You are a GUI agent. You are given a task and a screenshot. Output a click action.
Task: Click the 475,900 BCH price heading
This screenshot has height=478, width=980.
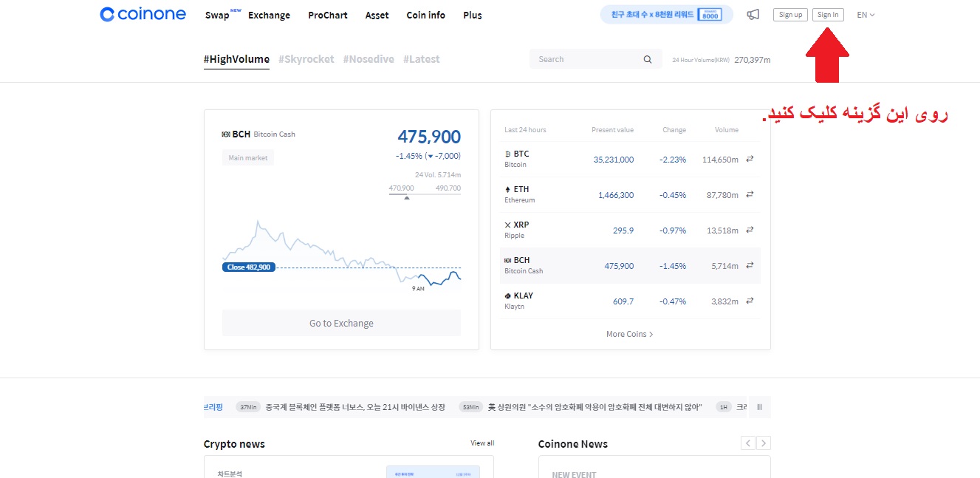pyautogui.click(x=429, y=137)
